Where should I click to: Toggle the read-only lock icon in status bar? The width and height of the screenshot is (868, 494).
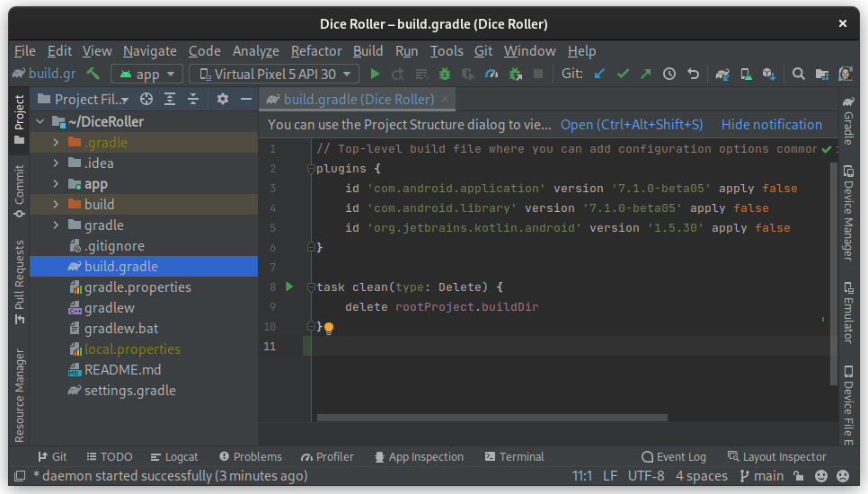click(798, 476)
